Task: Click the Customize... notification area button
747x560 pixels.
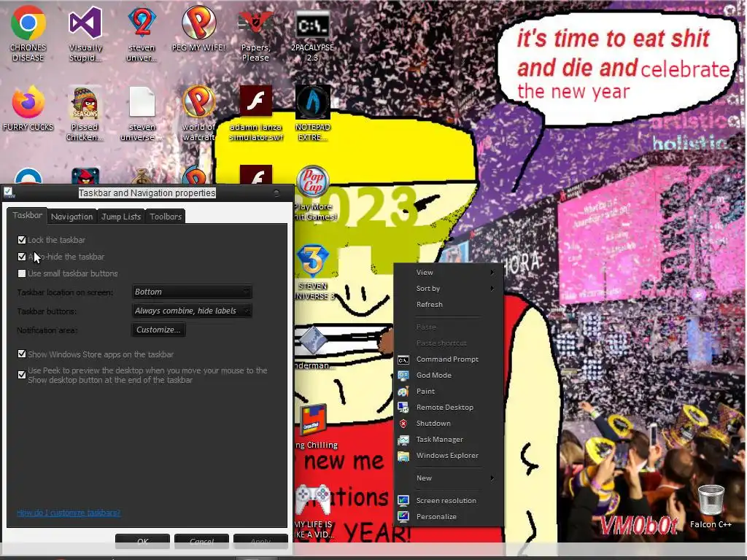Action: pyautogui.click(x=158, y=330)
